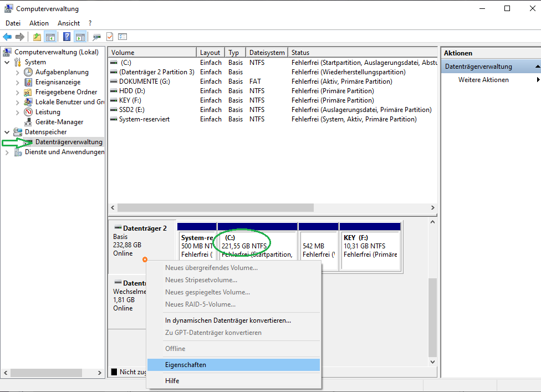Image resolution: width=541 pixels, height=392 pixels.
Task: Click the Ereignisanzeige icon in tree
Action: (x=28, y=82)
